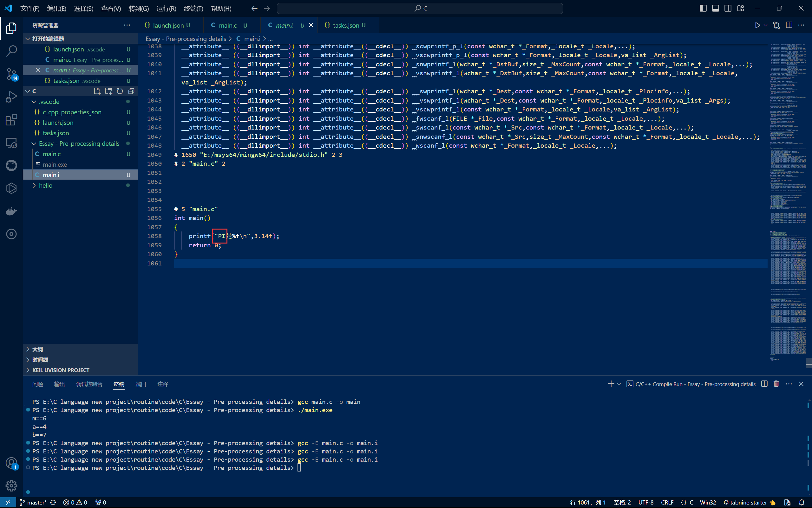
Task: Open the Remote Explorer view
Action: pos(11,143)
